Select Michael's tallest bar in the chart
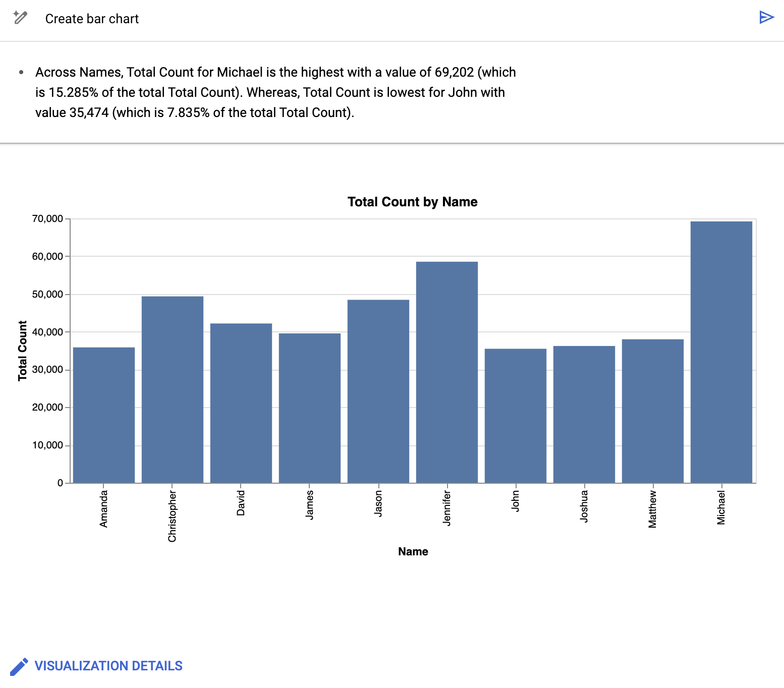784x688 pixels. pos(721,353)
